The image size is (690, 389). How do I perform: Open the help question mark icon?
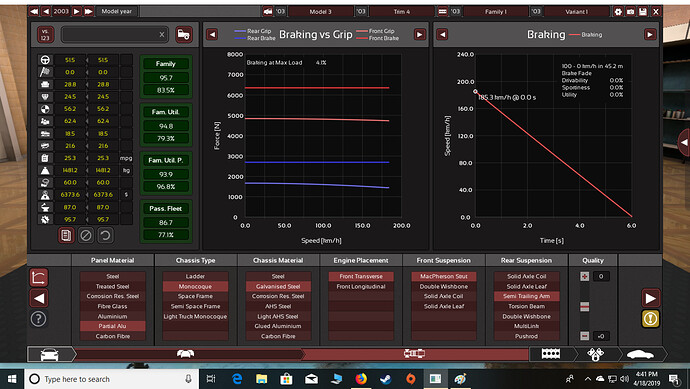[39, 319]
